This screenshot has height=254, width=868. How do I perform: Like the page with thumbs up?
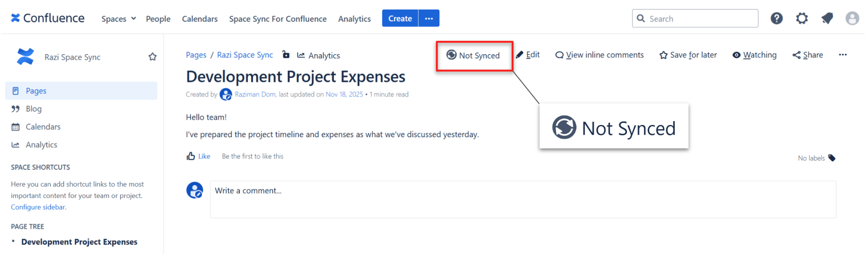tap(198, 156)
